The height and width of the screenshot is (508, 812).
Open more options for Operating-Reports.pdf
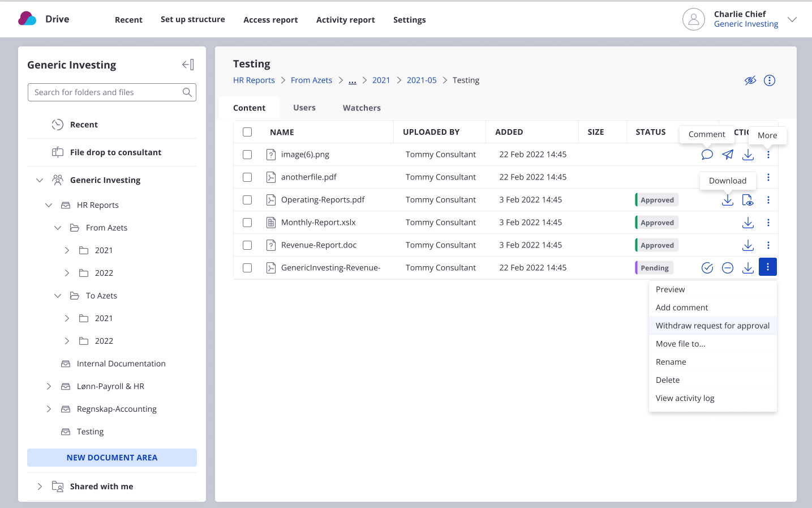pyautogui.click(x=768, y=200)
